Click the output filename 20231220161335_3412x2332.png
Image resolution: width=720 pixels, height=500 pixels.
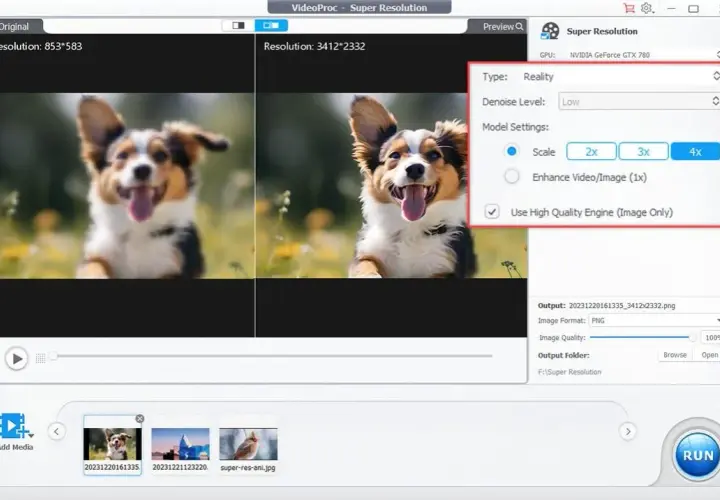tap(622, 305)
